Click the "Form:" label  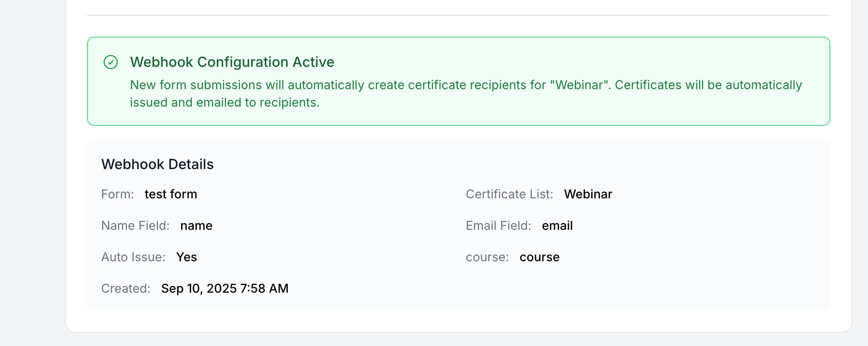tap(117, 194)
